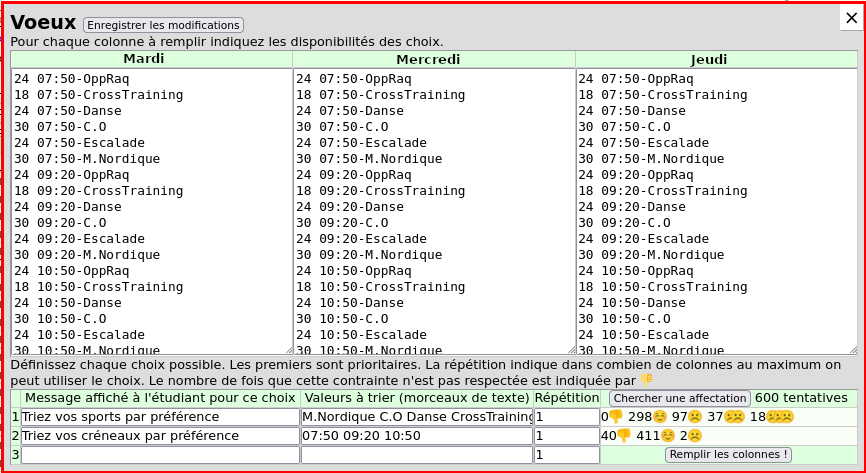Click the thumbs-down emoji ending the description text
866x473 pixels.
click(x=646, y=380)
